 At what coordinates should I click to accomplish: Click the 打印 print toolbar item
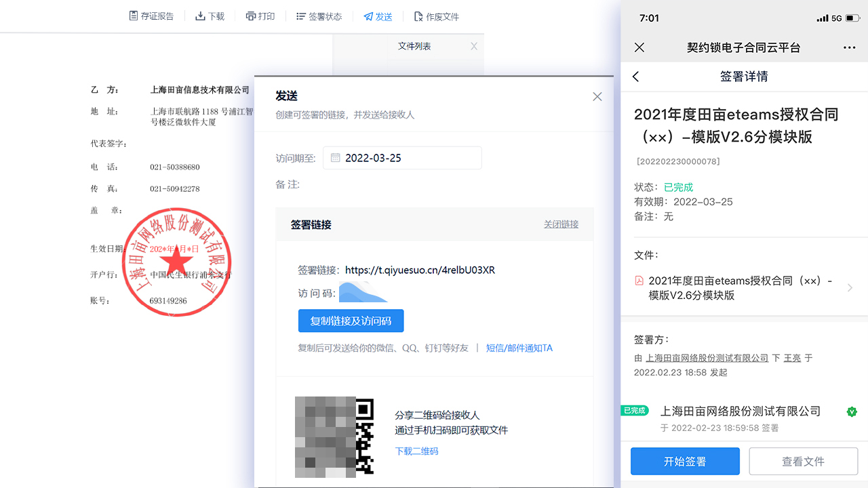(x=260, y=16)
